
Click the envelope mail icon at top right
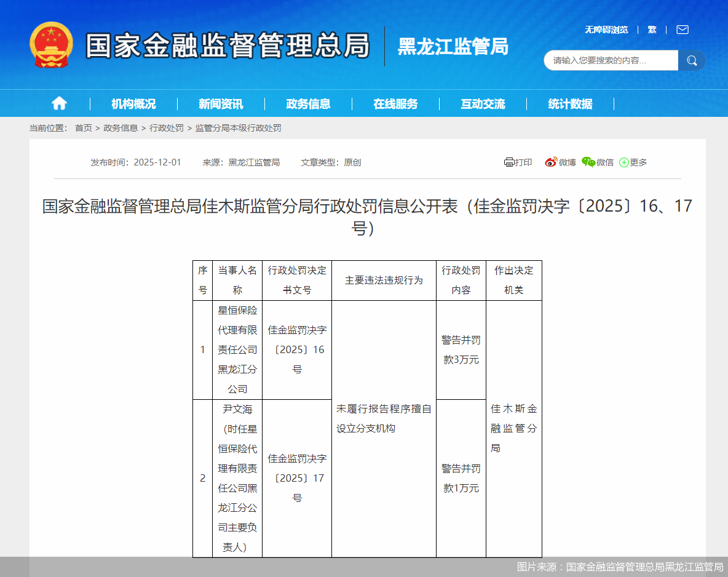tap(682, 30)
